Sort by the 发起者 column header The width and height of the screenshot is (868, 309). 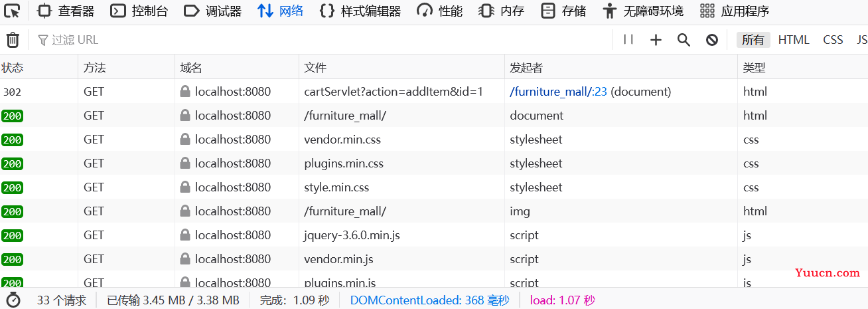pyautogui.click(x=621, y=67)
